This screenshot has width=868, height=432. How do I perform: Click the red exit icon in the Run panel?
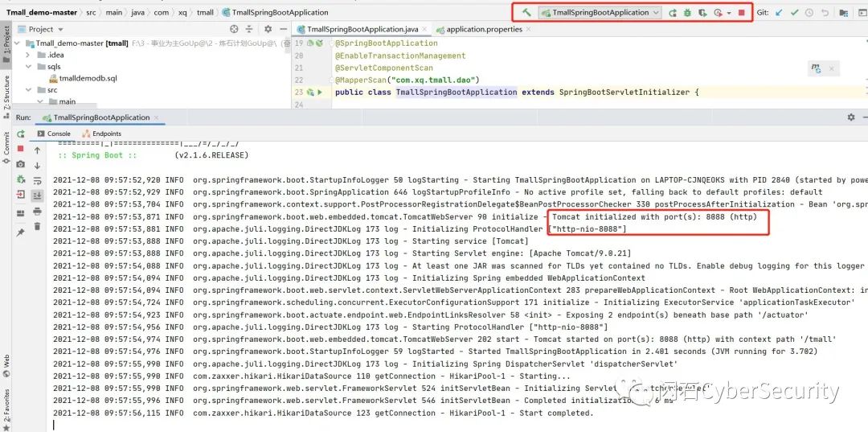[x=20, y=195]
